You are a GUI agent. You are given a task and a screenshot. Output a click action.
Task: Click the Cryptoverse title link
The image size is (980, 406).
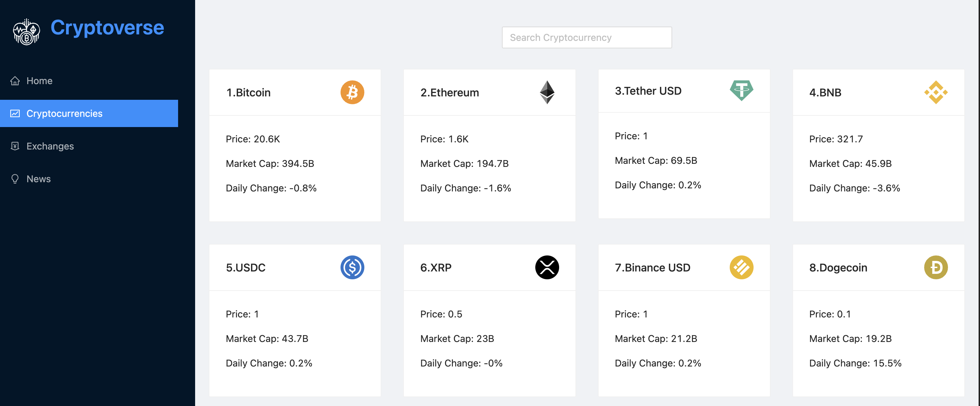[x=107, y=28]
